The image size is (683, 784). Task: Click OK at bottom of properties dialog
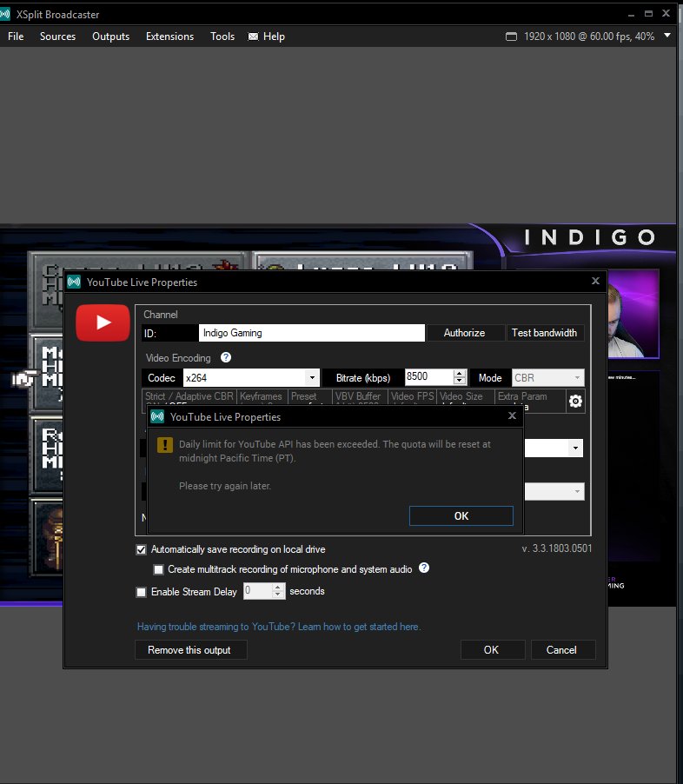tap(492, 650)
